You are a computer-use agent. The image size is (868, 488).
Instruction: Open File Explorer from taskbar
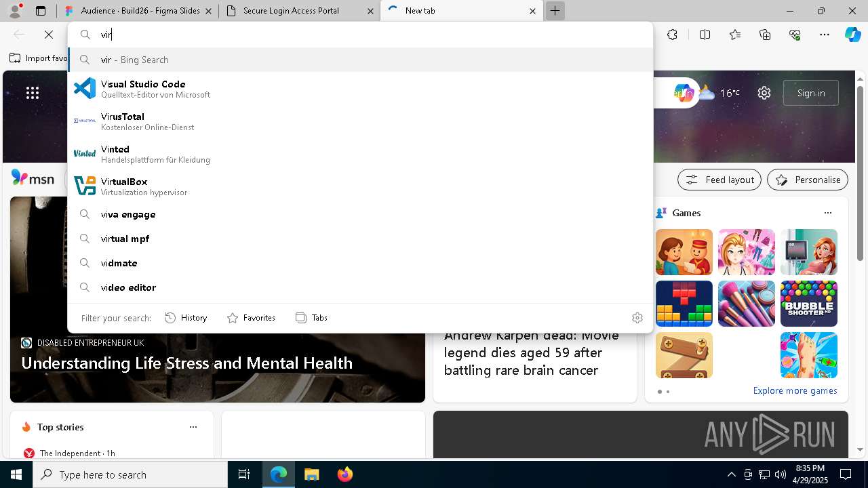[x=311, y=474]
